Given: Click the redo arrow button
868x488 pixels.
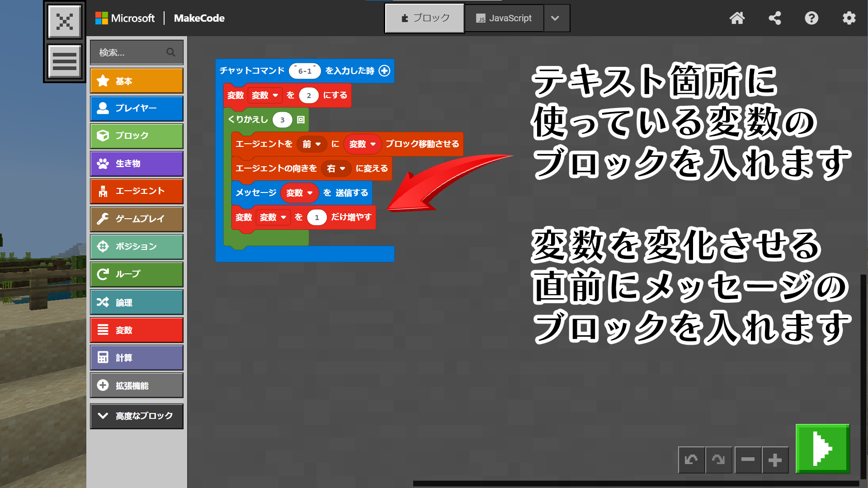Looking at the screenshot, I should tap(718, 460).
